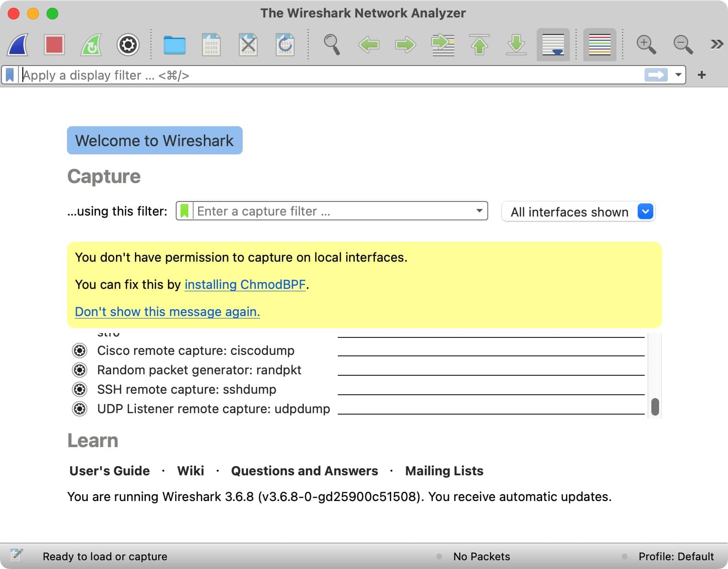
Task: Open Questions and Answers link
Action: 304,471
